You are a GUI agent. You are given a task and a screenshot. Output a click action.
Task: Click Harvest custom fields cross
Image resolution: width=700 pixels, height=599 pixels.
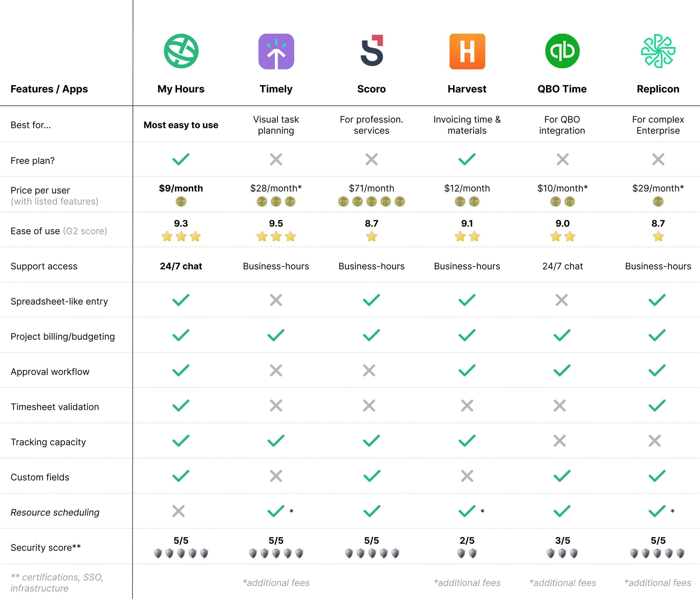(467, 476)
